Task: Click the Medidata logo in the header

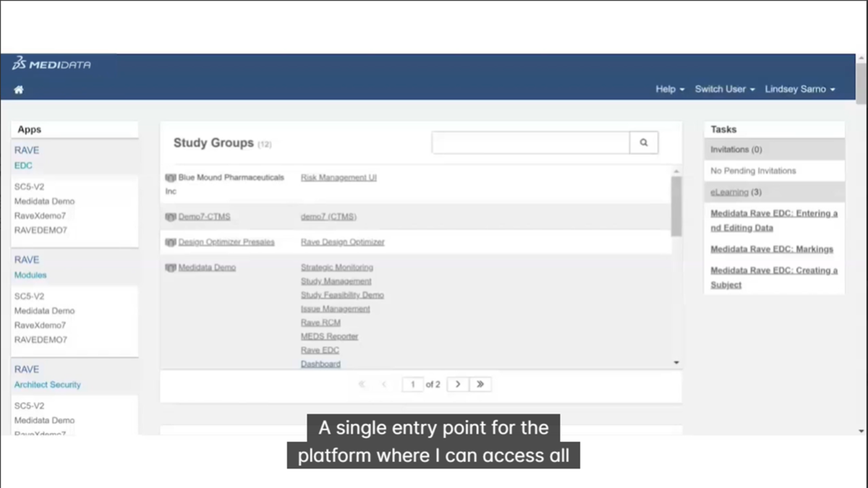Action: tap(51, 64)
